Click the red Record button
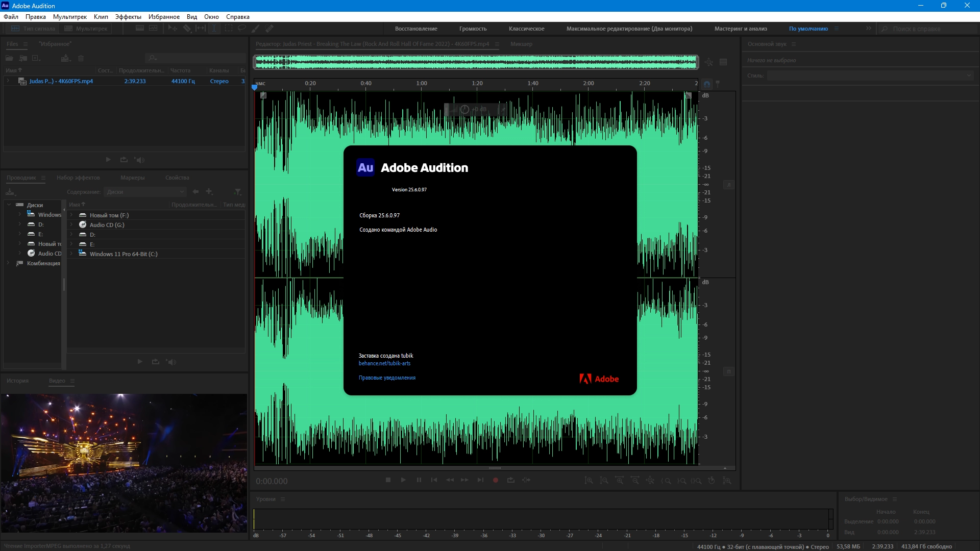Viewport: 980px width, 551px height. [x=495, y=480]
